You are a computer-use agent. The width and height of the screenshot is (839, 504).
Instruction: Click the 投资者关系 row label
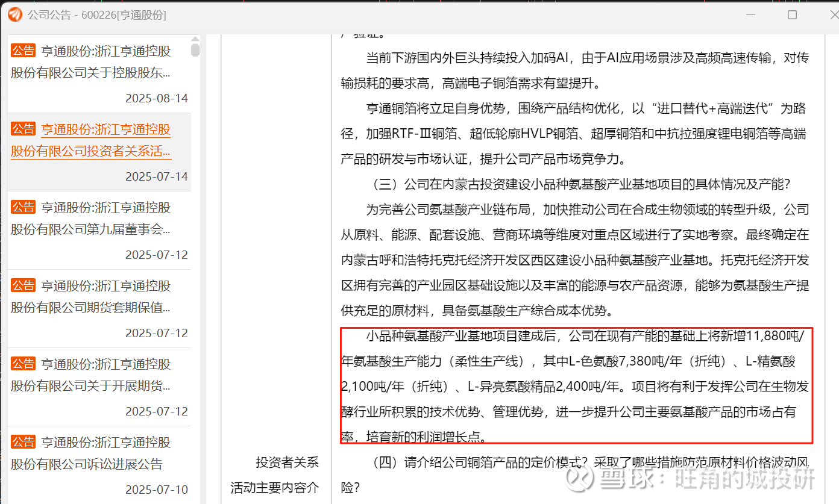click(288, 462)
